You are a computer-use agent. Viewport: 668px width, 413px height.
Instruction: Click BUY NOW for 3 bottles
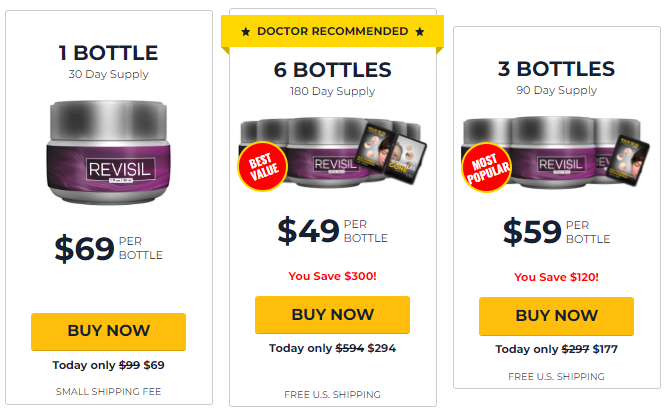556,316
